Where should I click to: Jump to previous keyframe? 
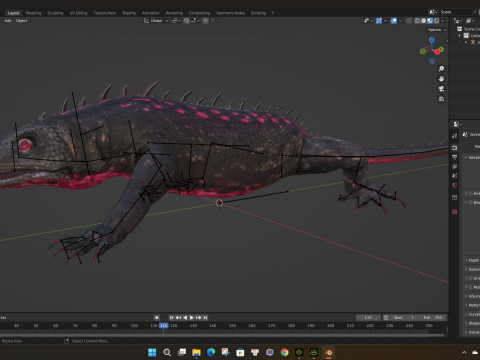[178, 318]
